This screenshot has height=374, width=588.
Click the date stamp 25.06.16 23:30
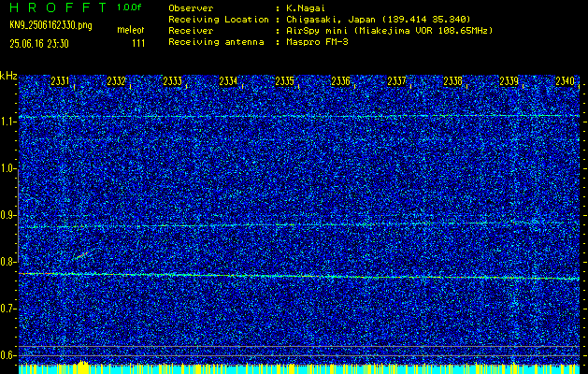(x=39, y=44)
